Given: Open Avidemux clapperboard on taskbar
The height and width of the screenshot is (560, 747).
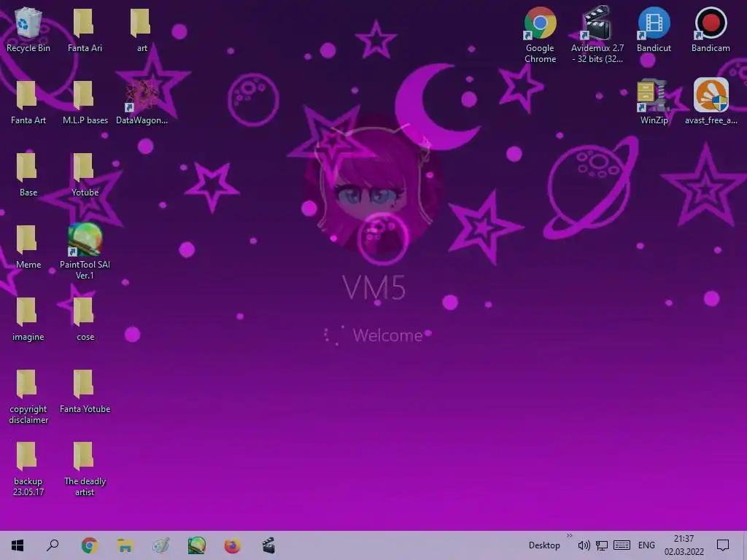Looking at the screenshot, I should pos(268,545).
